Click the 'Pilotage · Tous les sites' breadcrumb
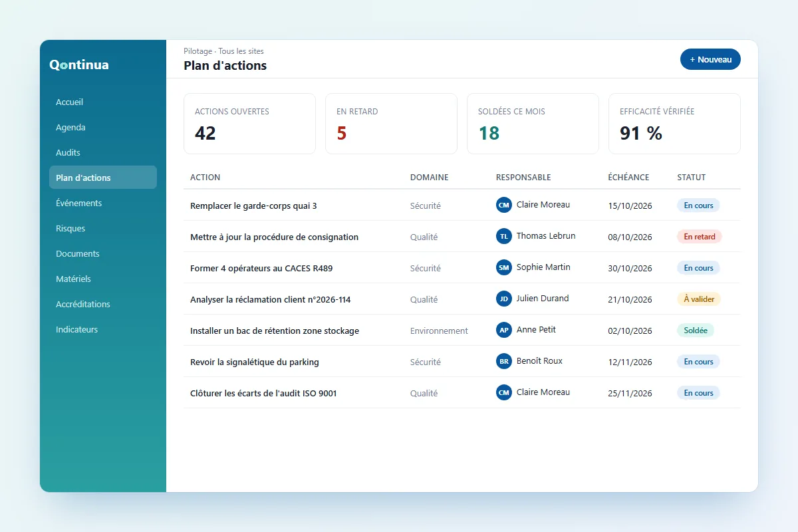Screen dimensions: 798x532 coord(223,51)
